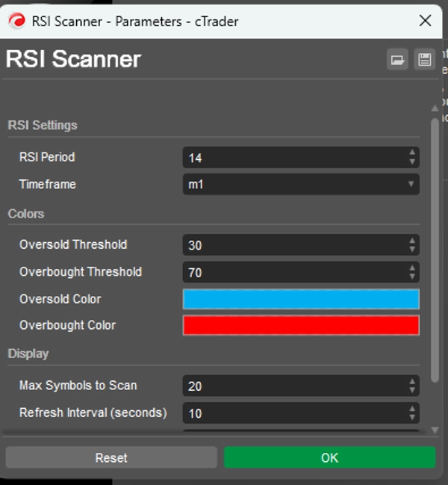Click the cTrader logo in title bar
Screen dimensions: 448x485
click(16, 21)
